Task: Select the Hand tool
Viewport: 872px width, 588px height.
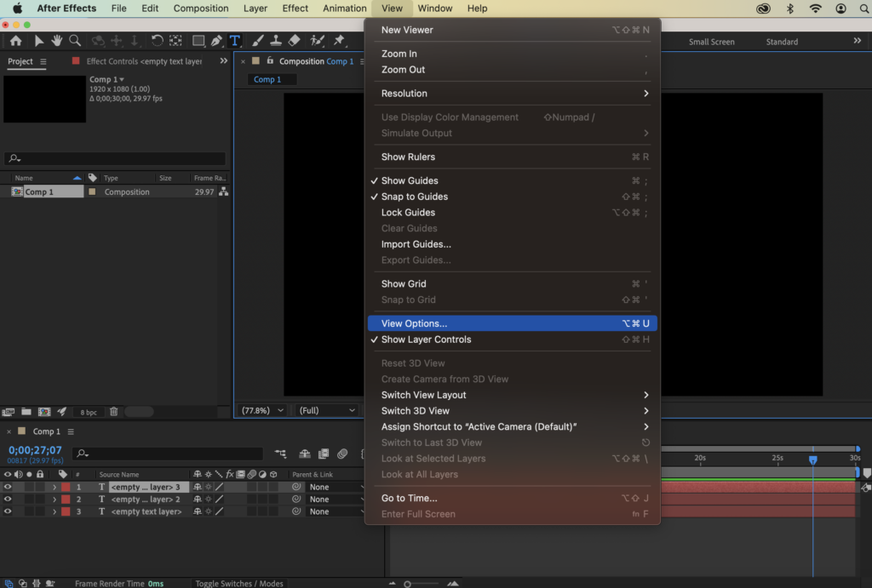Action: click(x=56, y=41)
